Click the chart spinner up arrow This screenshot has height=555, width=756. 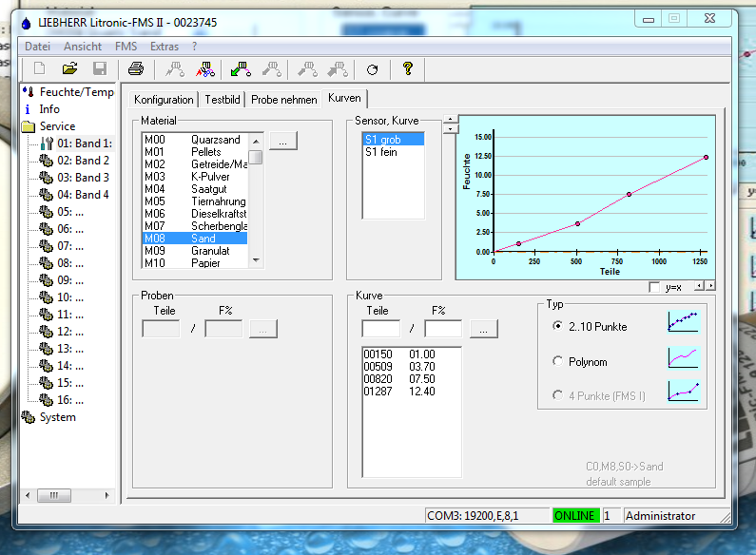coord(451,119)
